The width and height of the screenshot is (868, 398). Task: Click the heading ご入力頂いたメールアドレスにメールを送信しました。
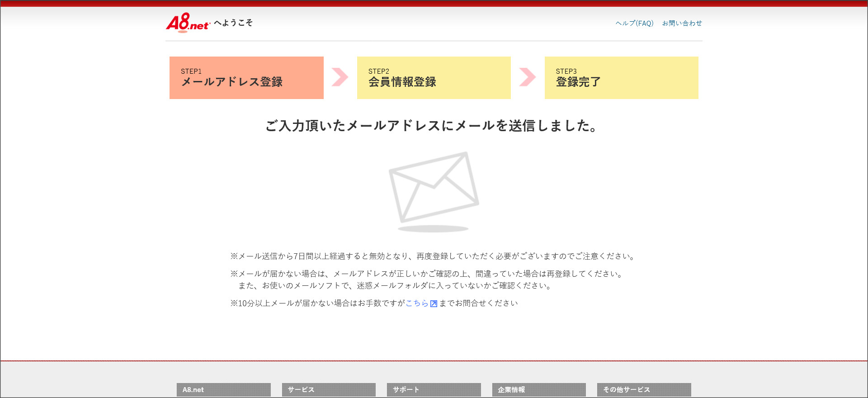432,125
